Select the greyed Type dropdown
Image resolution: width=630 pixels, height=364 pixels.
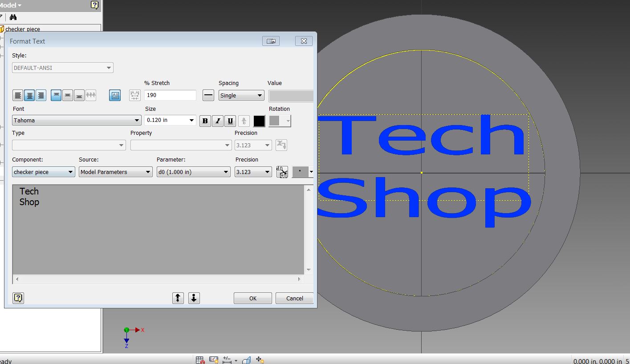point(69,145)
